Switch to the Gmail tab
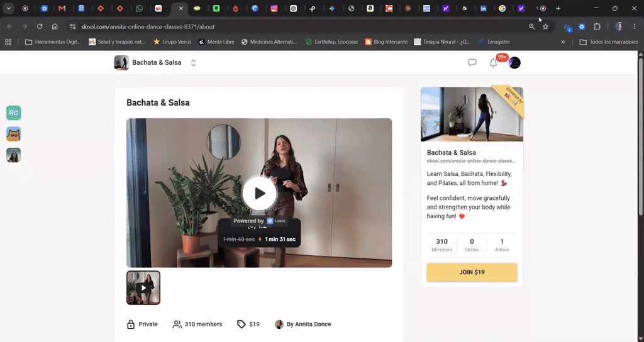The image size is (644, 342). [x=62, y=8]
